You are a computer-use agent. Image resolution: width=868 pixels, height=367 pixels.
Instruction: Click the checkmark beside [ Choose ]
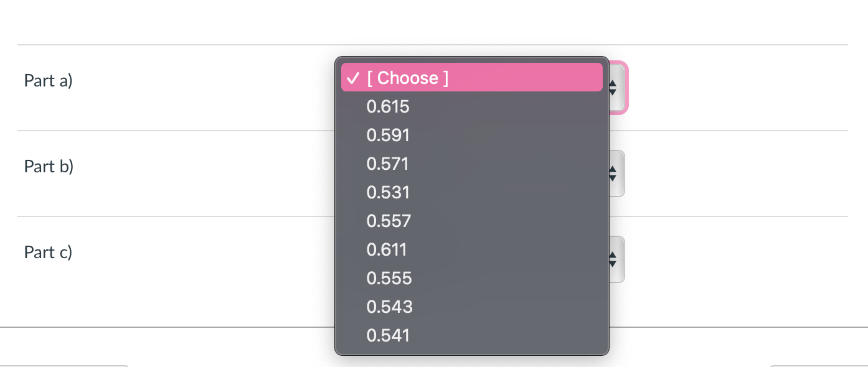[x=354, y=78]
